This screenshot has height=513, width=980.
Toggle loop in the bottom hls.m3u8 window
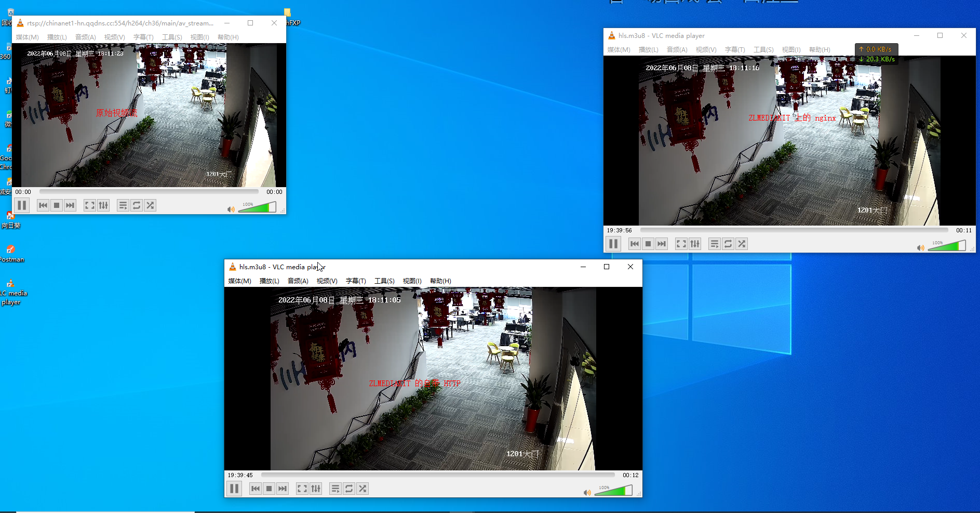click(349, 489)
